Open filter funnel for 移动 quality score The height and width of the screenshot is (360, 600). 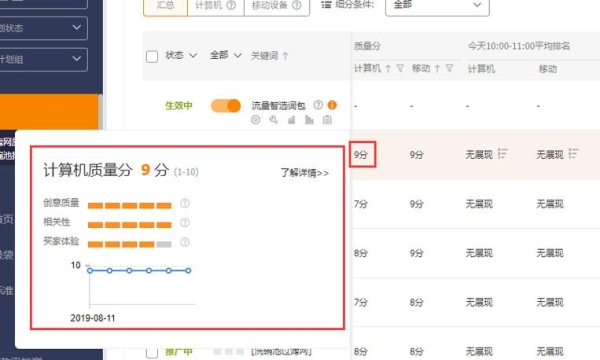point(450,68)
